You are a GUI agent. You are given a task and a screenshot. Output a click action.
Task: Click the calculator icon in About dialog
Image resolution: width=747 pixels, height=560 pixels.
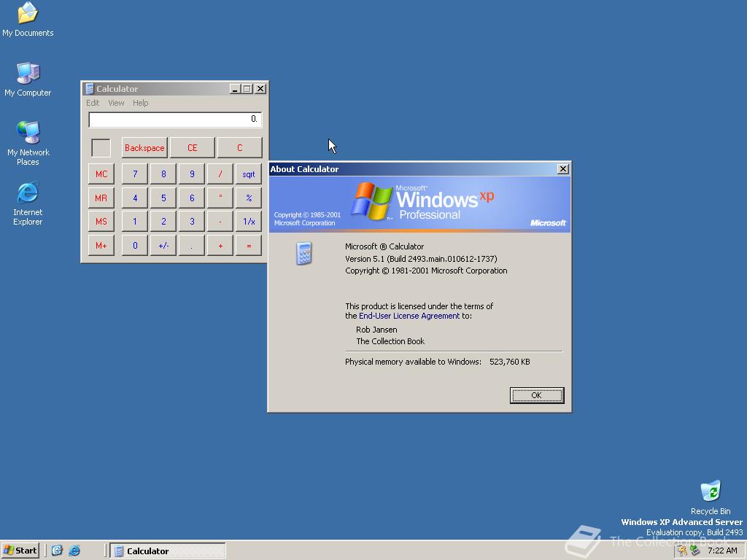[x=303, y=253]
